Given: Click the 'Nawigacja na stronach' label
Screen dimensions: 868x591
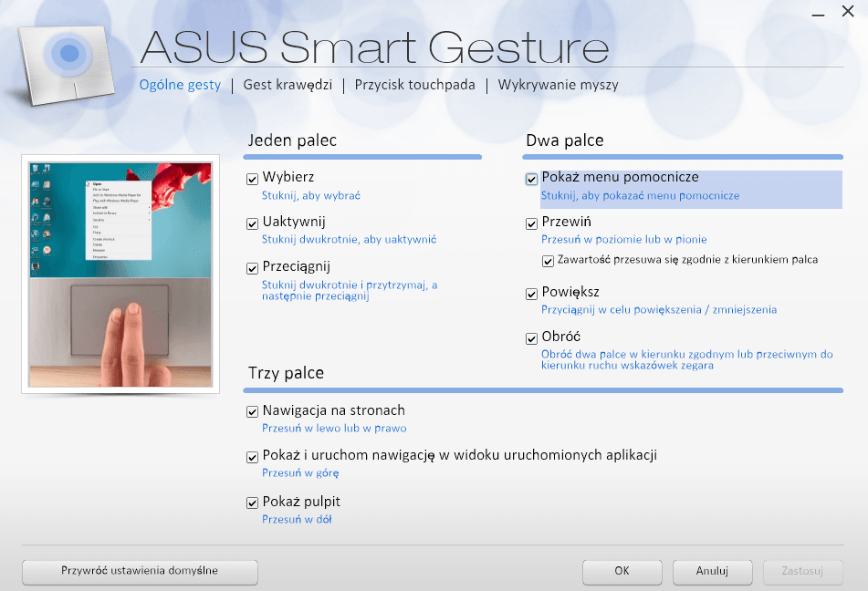Looking at the screenshot, I should coord(334,410).
